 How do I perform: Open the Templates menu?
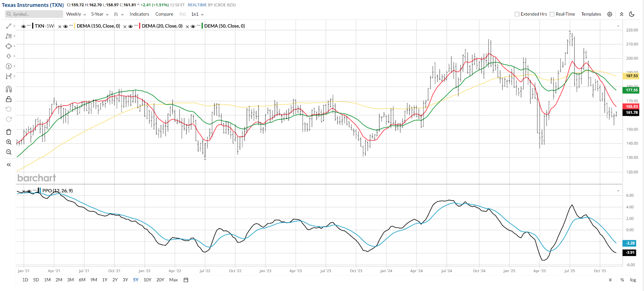pos(591,14)
